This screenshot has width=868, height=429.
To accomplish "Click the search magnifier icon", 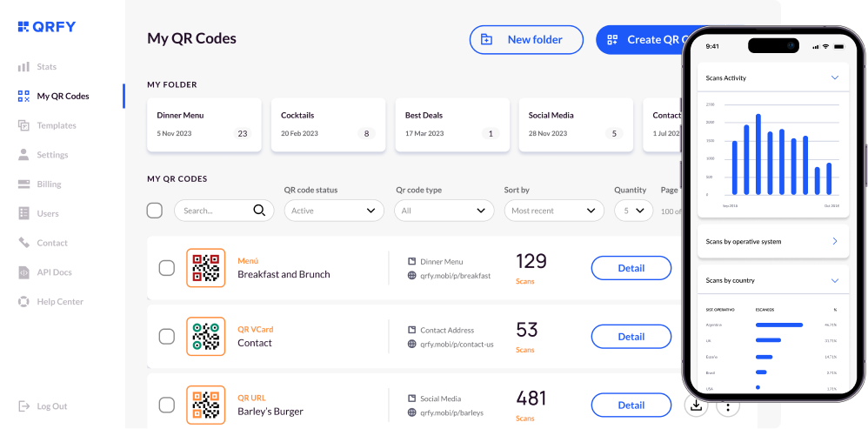I will click(x=259, y=211).
